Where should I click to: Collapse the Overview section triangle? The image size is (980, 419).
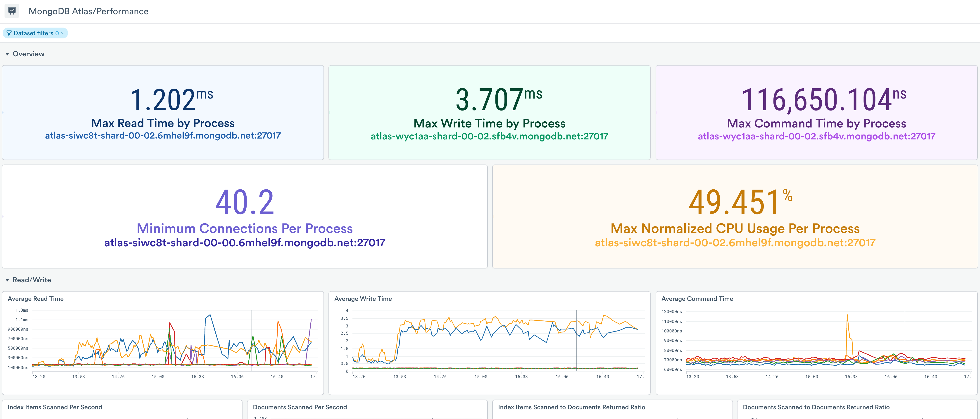coord(7,54)
